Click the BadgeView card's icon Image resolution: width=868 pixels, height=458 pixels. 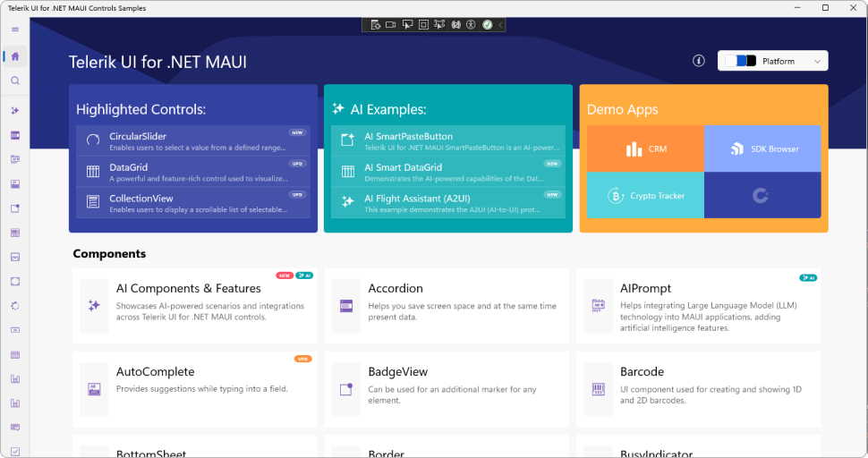coord(346,389)
